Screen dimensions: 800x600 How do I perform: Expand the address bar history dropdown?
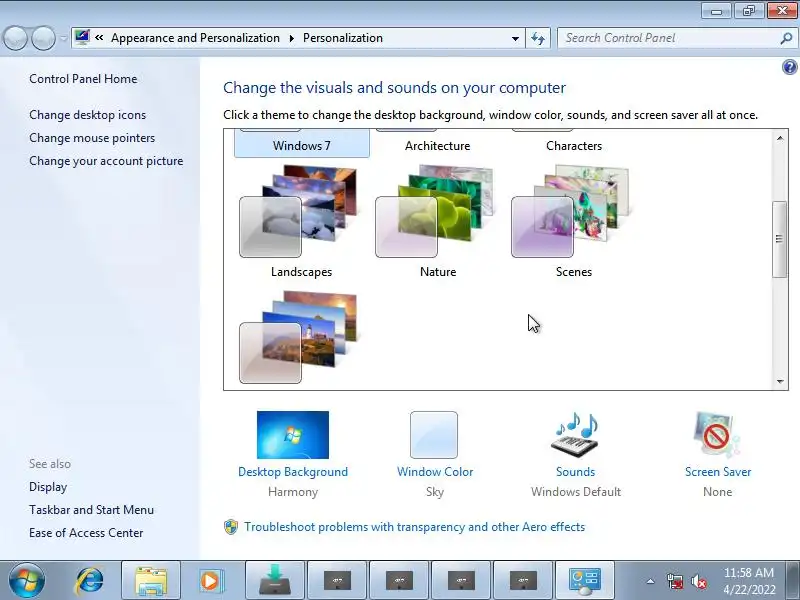[515, 38]
